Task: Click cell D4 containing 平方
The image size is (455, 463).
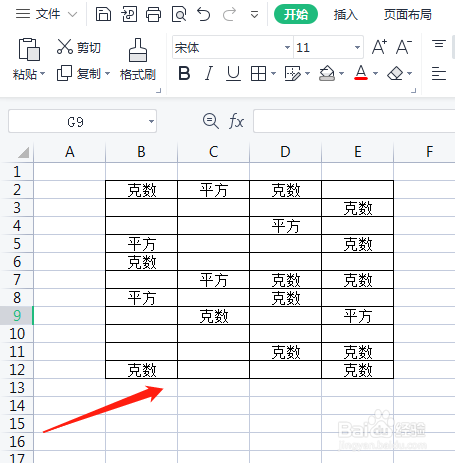Action: tap(285, 226)
